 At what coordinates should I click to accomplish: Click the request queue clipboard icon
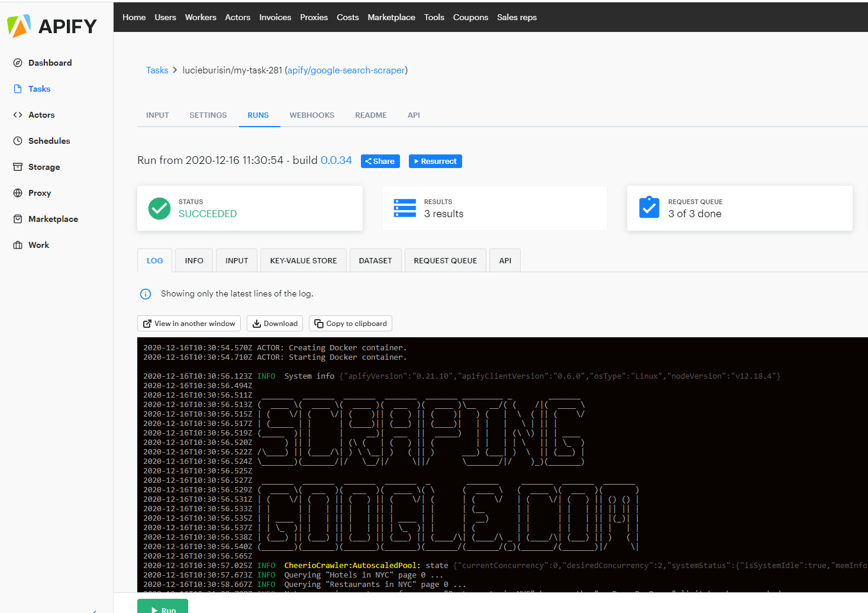coord(649,207)
